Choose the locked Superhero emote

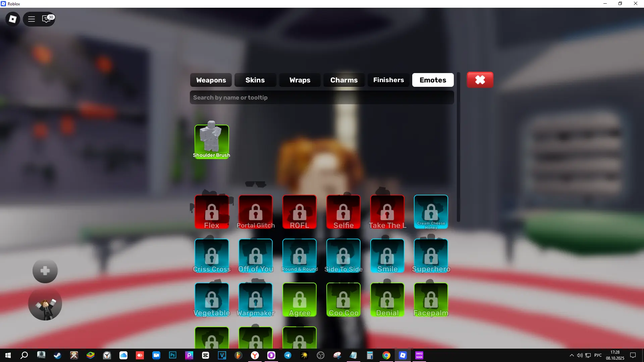431,256
